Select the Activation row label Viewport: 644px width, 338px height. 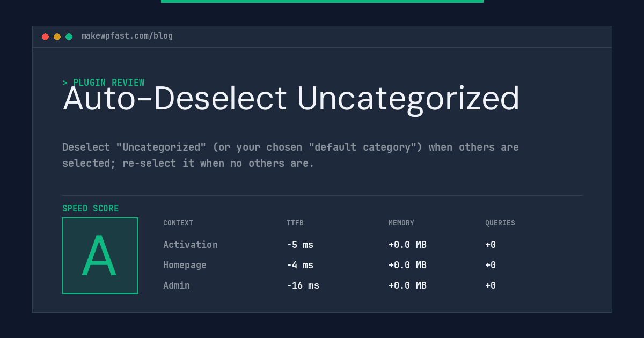point(191,245)
